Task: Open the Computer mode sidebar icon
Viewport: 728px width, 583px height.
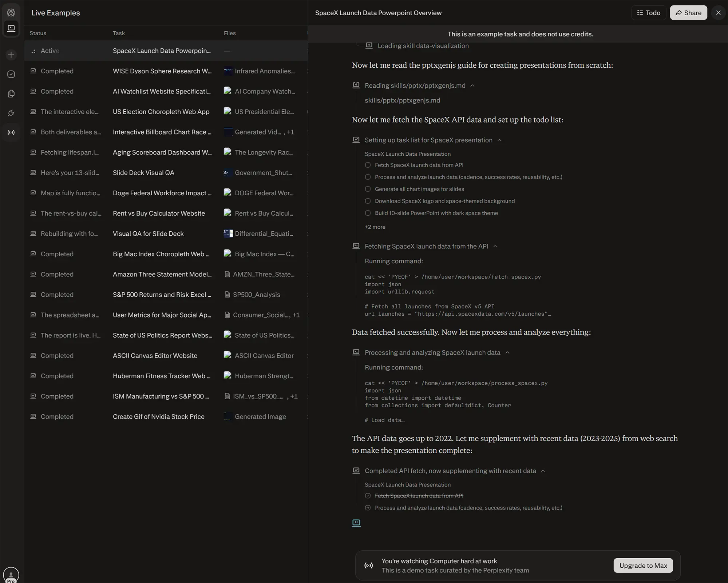Action: coord(11,28)
